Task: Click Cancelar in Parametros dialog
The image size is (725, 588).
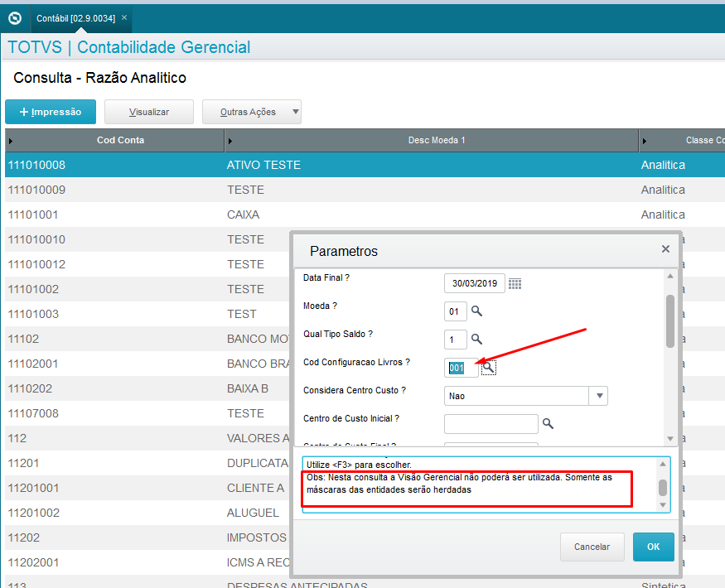Action: [592, 547]
